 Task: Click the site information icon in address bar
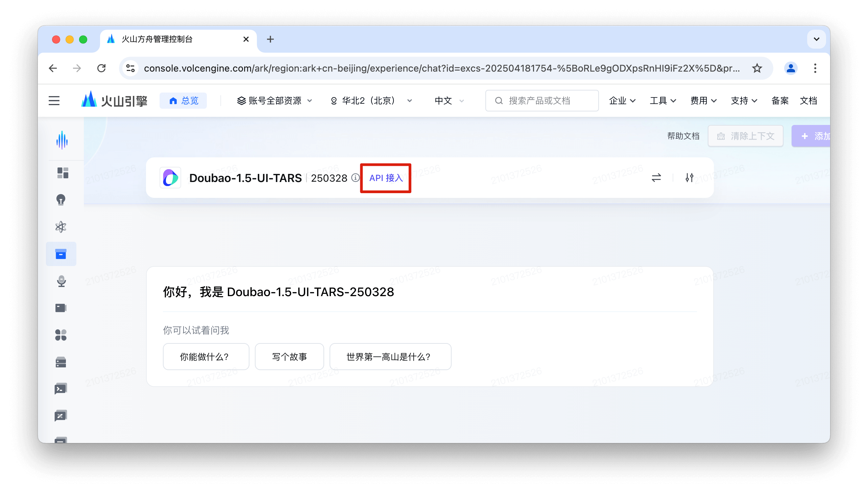pyautogui.click(x=130, y=69)
